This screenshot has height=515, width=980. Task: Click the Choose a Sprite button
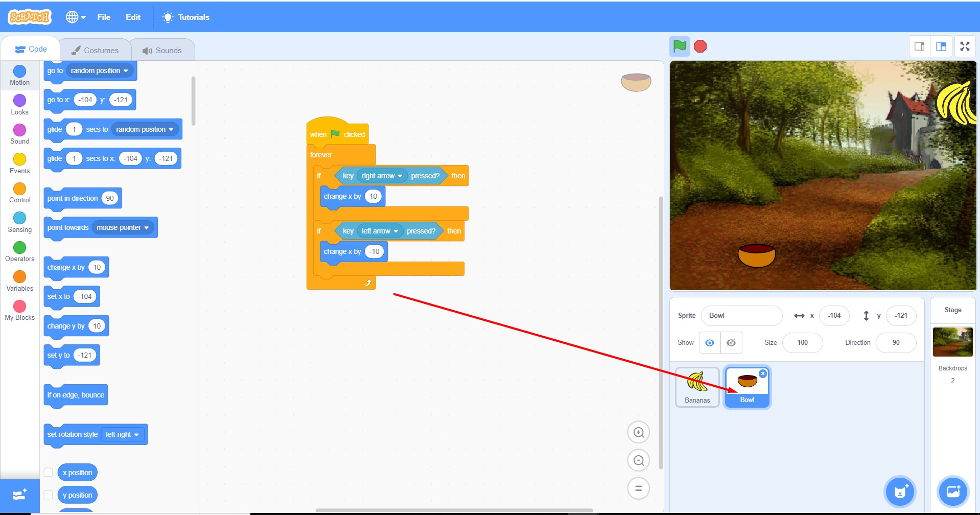point(900,492)
